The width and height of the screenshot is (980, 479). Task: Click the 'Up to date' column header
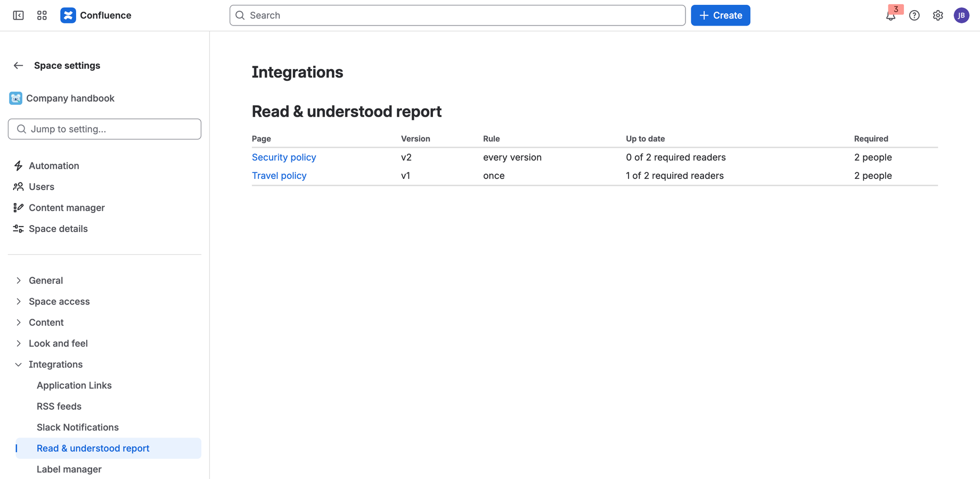click(646, 139)
